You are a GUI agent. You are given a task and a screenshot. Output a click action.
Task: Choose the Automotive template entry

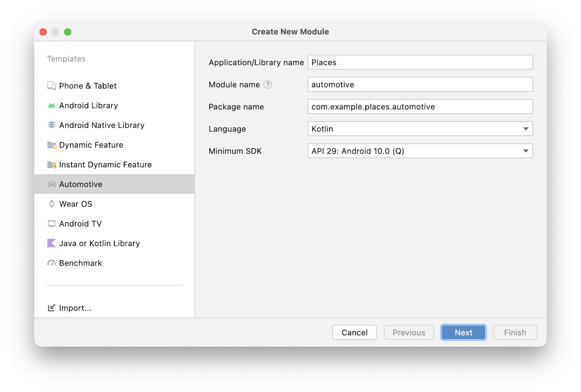click(81, 184)
